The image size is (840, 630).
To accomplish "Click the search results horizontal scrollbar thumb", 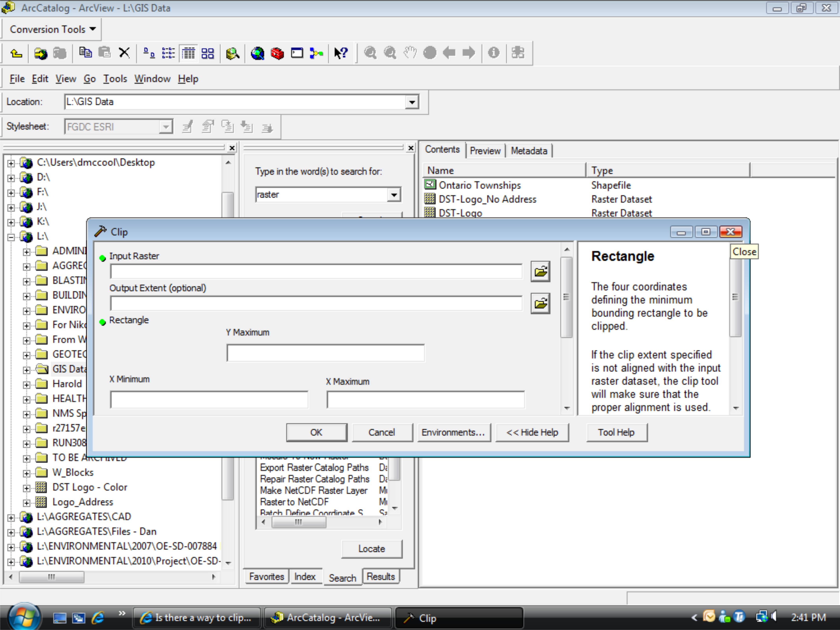I will tap(299, 522).
